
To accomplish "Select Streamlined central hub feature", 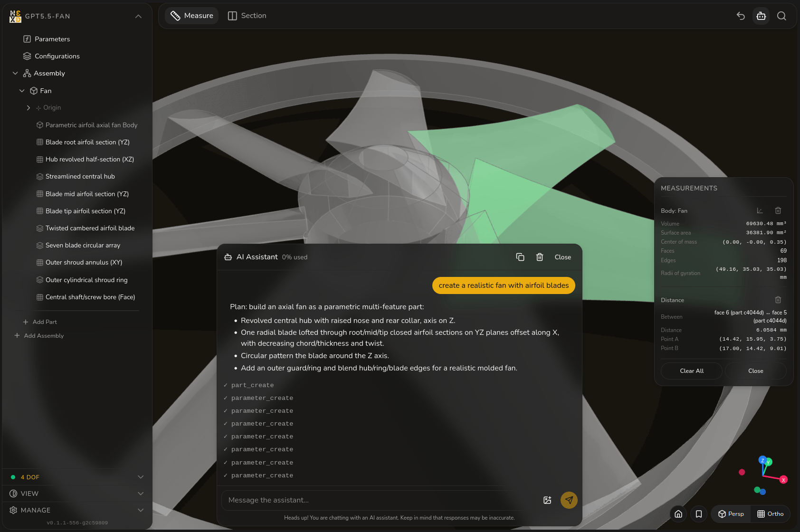I will [76, 176].
